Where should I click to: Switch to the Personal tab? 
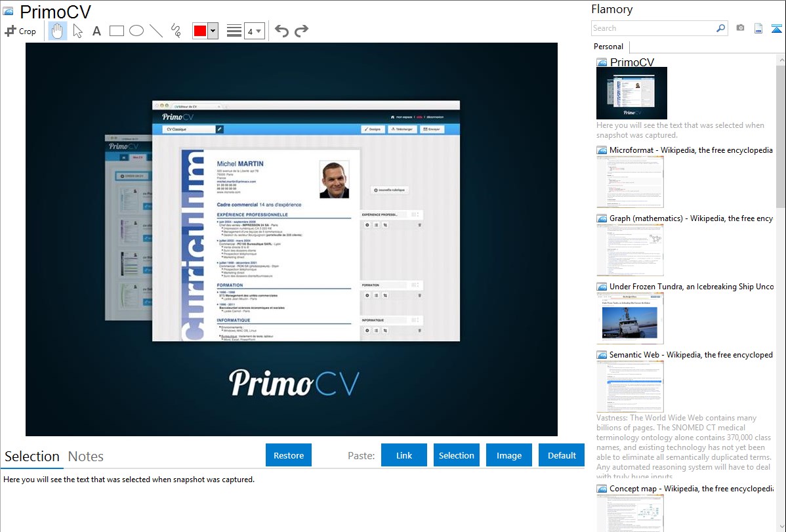[x=609, y=47]
